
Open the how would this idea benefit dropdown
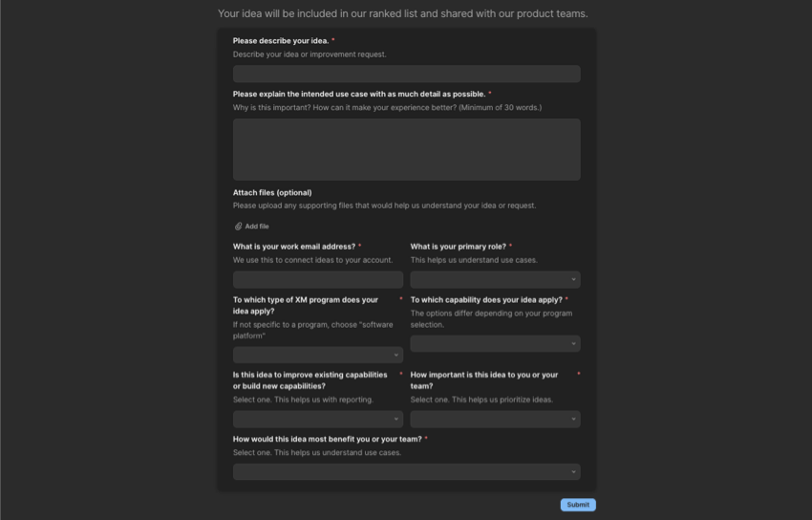406,472
